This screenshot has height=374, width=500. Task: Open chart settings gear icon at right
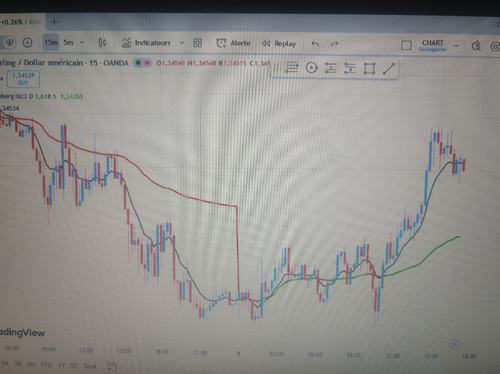(x=495, y=47)
